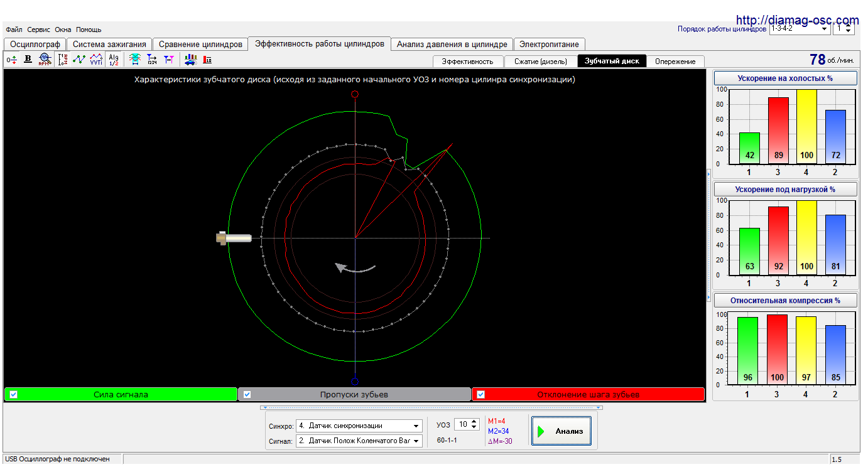Click the Ускорение на холостых % header
Viewport: 868px width, 467px height.
(x=785, y=78)
